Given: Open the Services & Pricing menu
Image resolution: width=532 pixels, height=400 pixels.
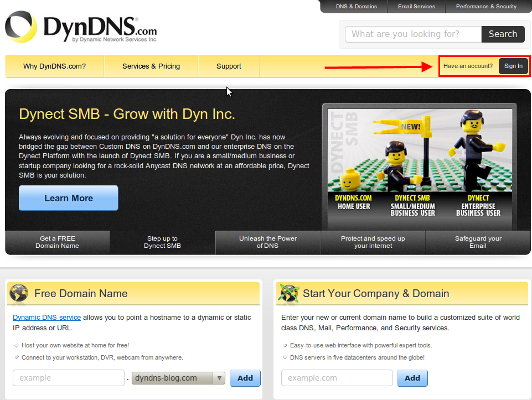Looking at the screenshot, I should [151, 66].
